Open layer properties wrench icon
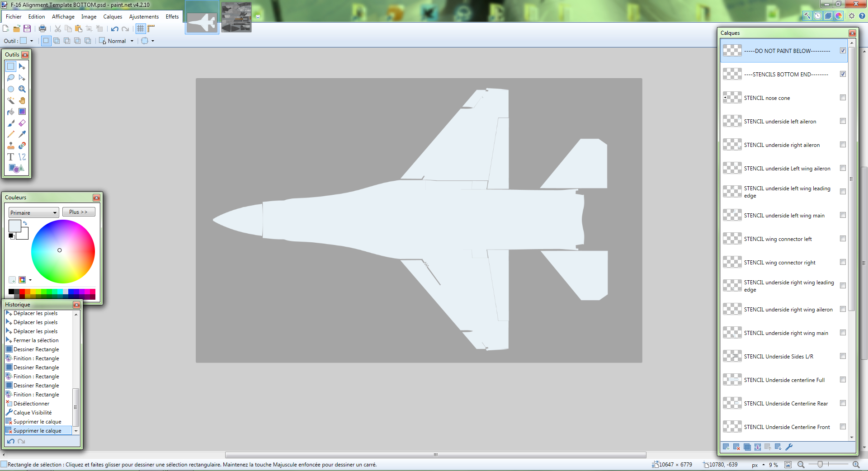Viewport: 868px width, 471px height. 789,447
